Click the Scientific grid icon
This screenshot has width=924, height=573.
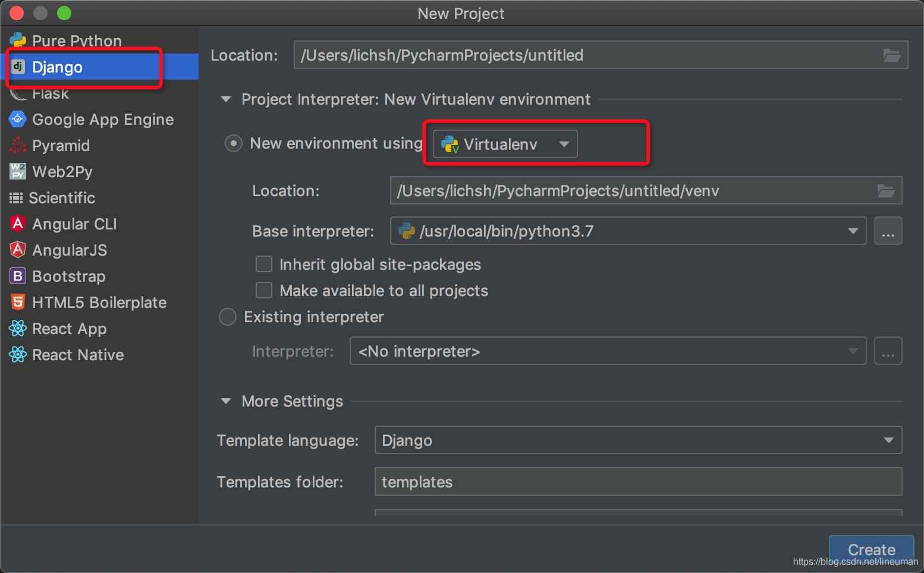(16, 197)
